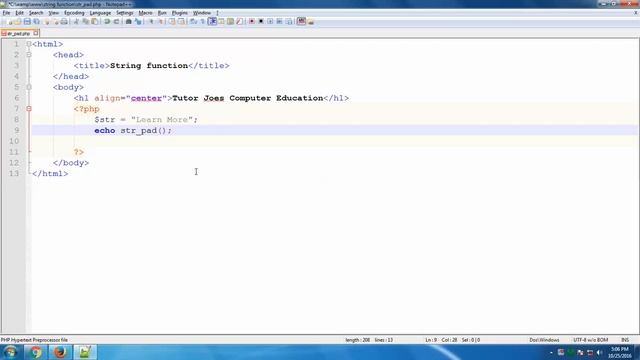Toggle INS/OVR mode in the status bar

(x=625, y=340)
